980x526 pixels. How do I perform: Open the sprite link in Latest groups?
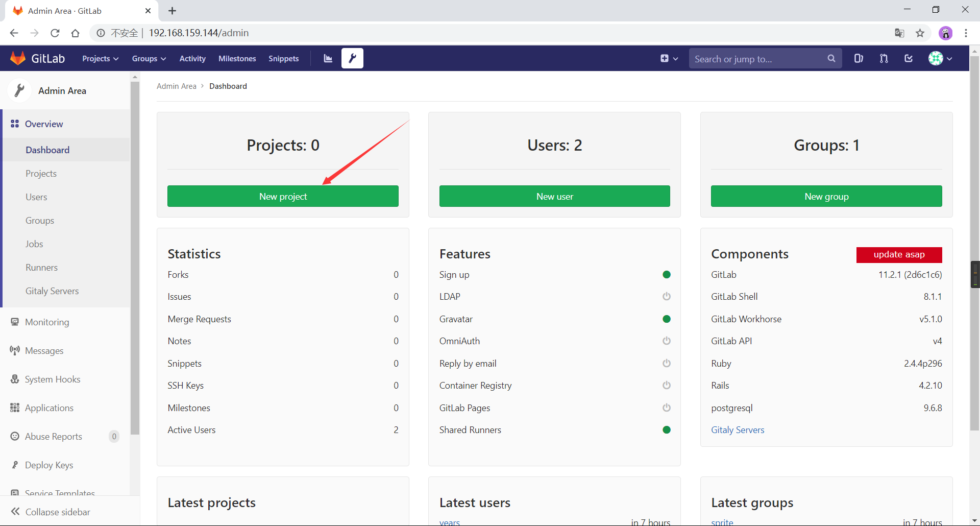pos(722,522)
